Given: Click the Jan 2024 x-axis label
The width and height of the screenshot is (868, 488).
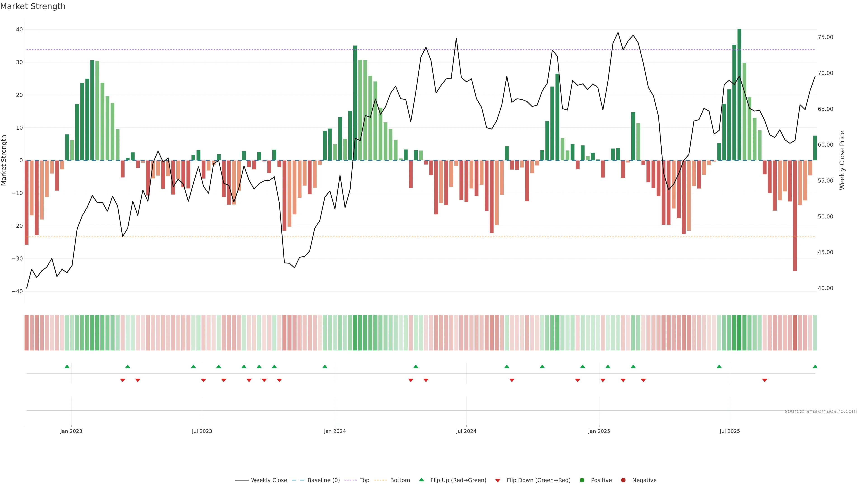Looking at the screenshot, I should pos(335,431).
